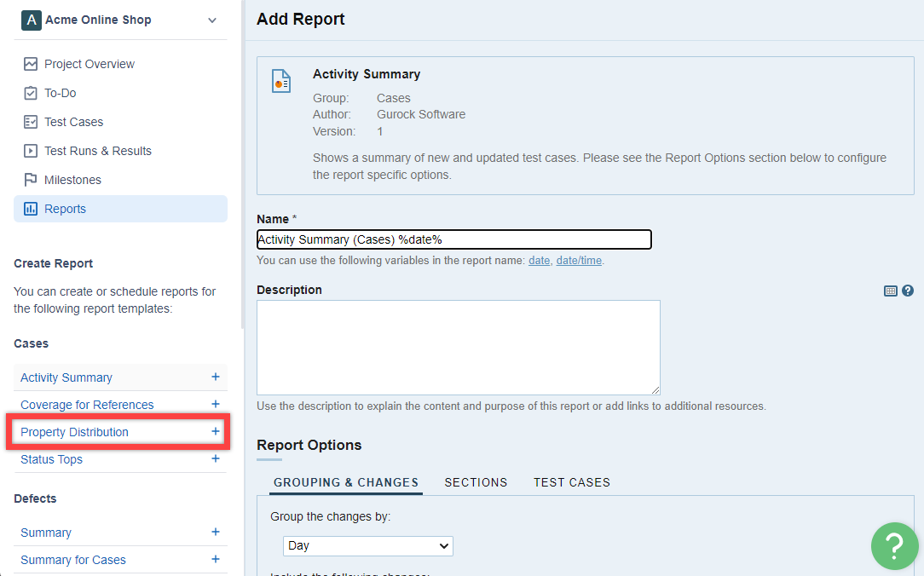Click the report Name input field
Image resolution: width=924 pixels, height=576 pixels.
tap(453, 239)
